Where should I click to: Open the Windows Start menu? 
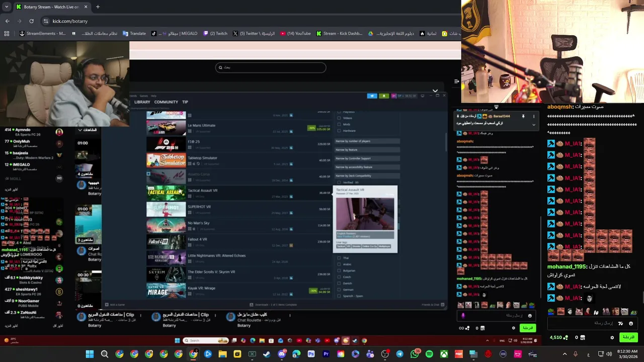pyautogui.click(x=90, y=354)
